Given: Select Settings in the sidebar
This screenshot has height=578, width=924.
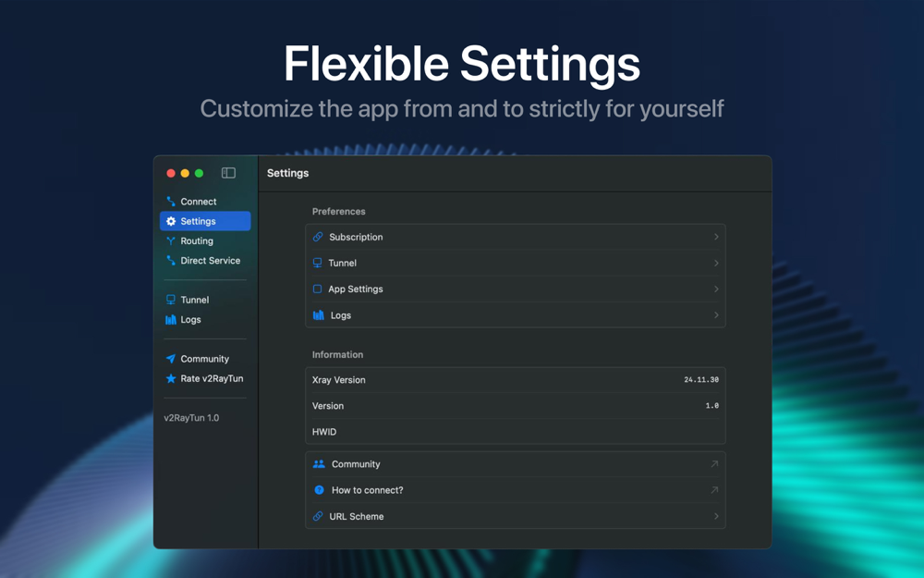Looking at the screenshot, I should (205, 221).
